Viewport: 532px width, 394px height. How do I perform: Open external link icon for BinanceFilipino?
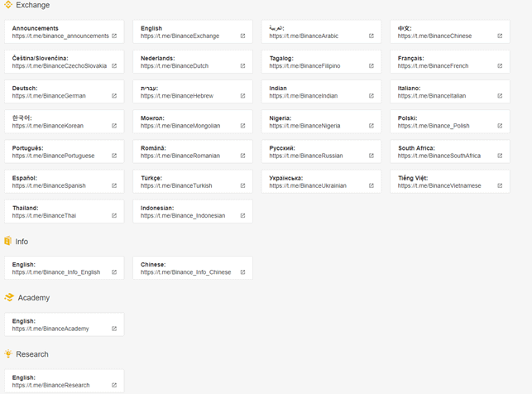tap(371, 66)
